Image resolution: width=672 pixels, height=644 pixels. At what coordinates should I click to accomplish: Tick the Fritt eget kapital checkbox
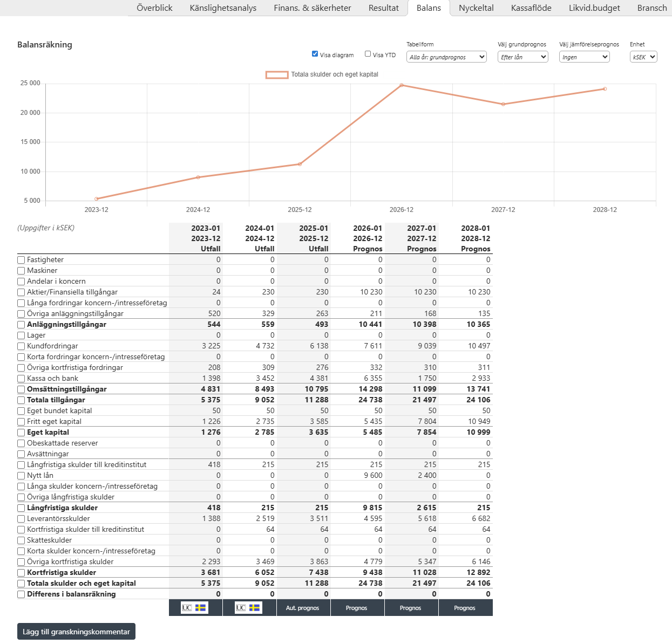tap(21, 422)
